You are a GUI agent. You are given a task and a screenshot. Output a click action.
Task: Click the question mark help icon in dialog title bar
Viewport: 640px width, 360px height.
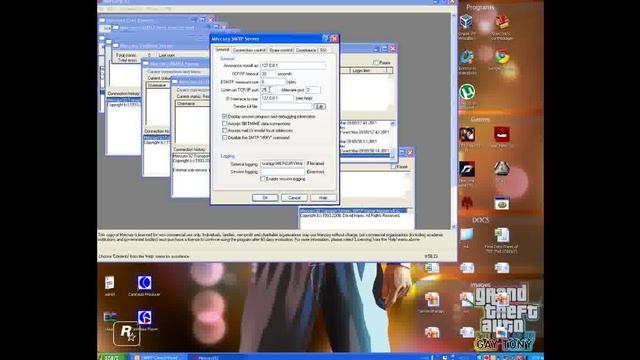click(x=325, y=38)
